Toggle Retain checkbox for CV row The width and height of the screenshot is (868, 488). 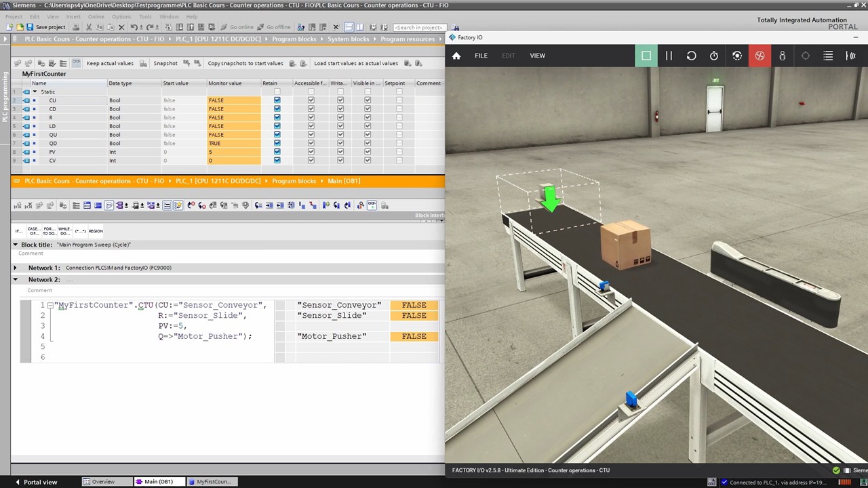tap(277, 161)
